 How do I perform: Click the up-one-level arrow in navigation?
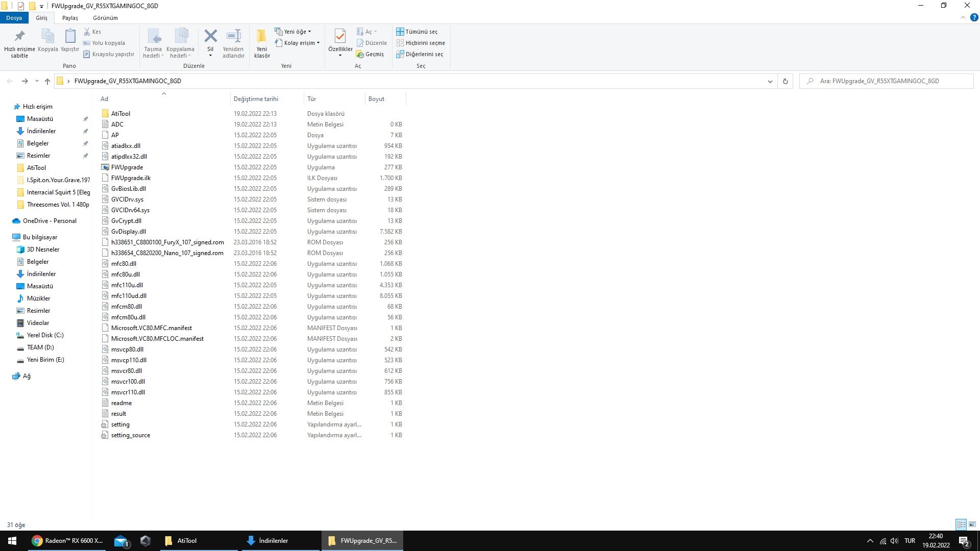point(47,81)
